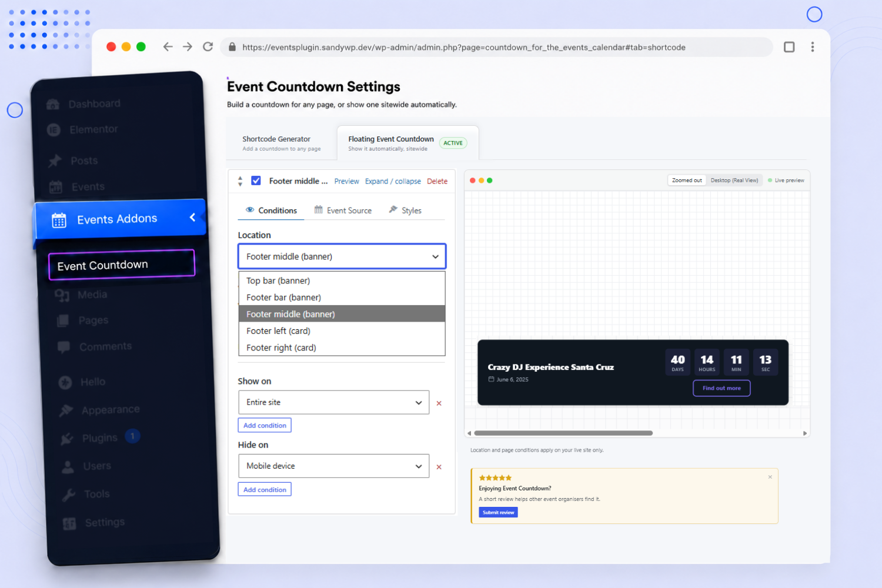Dismiss the Enjoying Event Countdown notice
882x588 pixels.
click(x=770, y=477)
